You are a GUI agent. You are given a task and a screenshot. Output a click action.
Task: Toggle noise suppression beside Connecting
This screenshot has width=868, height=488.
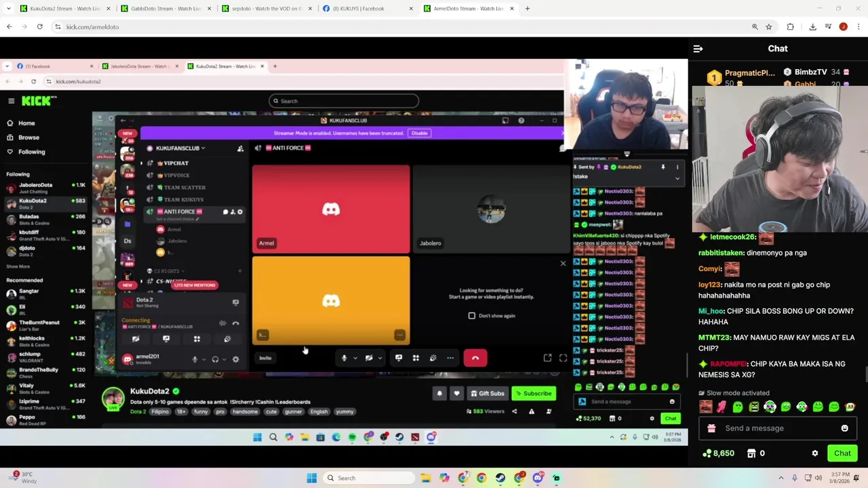pos(222,323)
